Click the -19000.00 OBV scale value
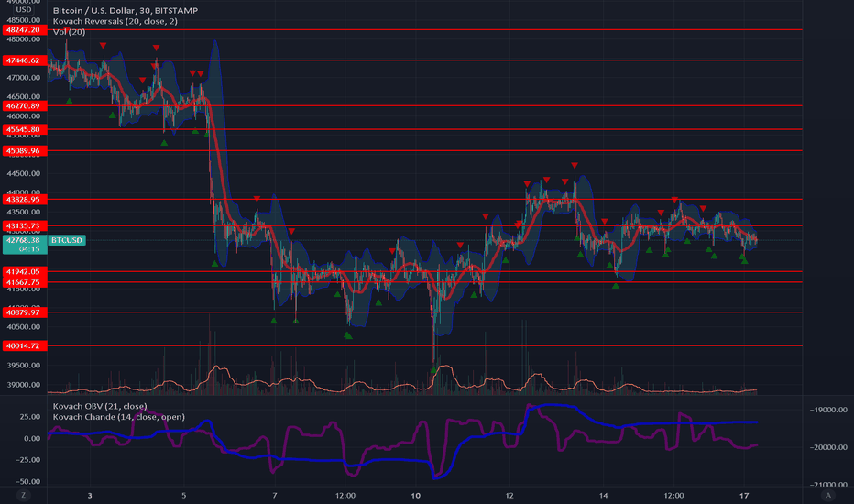854x504 pixels. pos(827,410)
